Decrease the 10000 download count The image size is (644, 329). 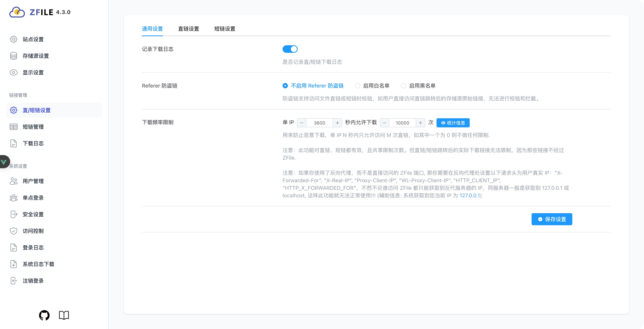tap(385, 123)
